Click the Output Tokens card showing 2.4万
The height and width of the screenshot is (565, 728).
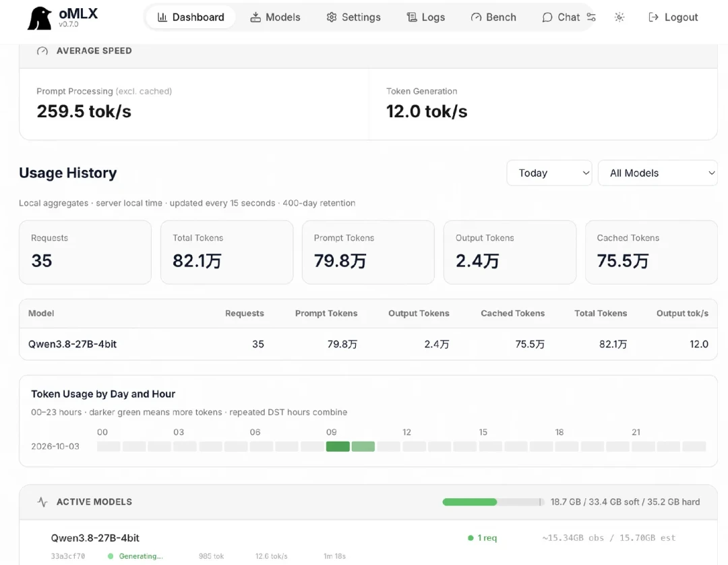coord(510,252)
